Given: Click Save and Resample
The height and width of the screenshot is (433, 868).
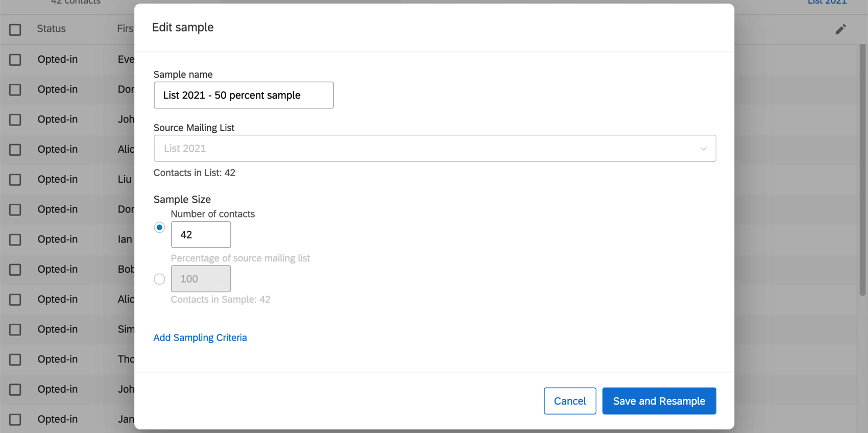Looking at the screenshot, I should pyautogui.click(x=659, y=401).
